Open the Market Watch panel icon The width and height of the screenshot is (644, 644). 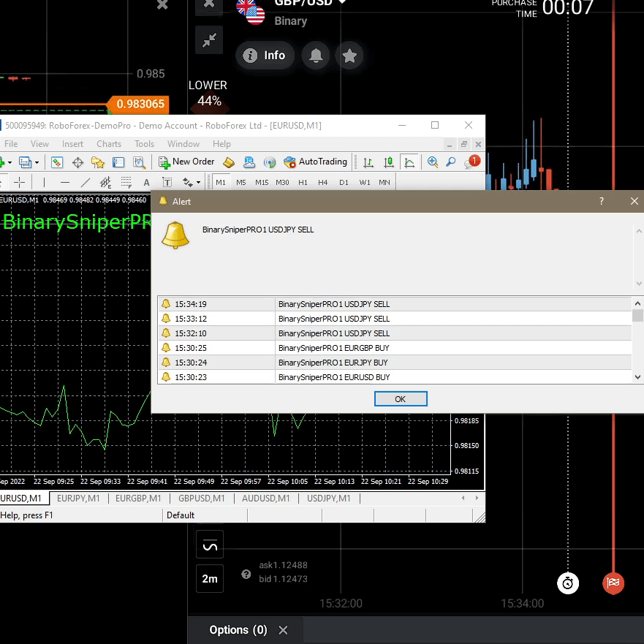[57, 162]
